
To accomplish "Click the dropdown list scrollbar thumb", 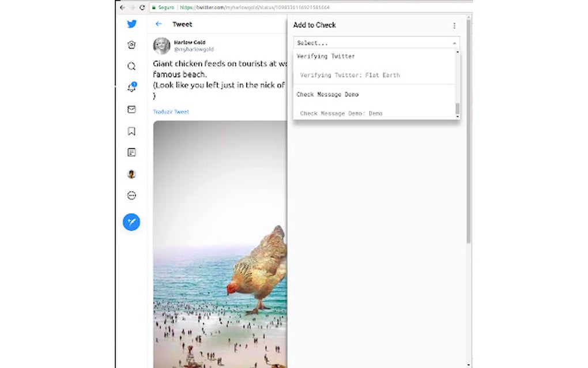I will click(458, 108).
